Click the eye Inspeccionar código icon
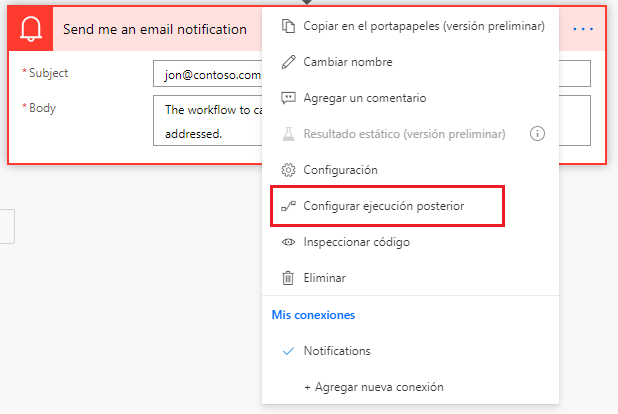 pyautogui.click(x=289, y=242)
